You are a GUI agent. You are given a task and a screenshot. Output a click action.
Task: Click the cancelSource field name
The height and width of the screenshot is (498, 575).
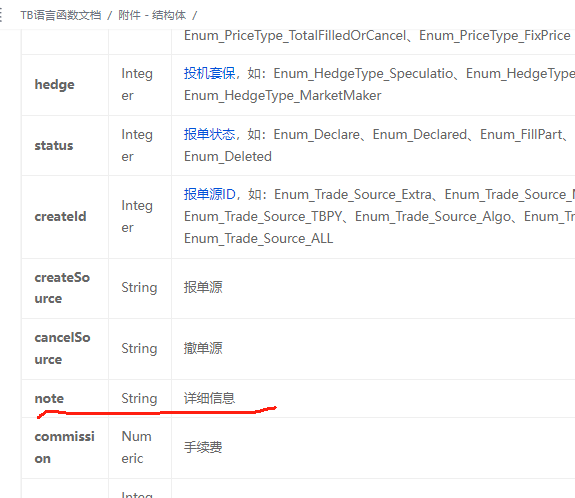[62, 348]
